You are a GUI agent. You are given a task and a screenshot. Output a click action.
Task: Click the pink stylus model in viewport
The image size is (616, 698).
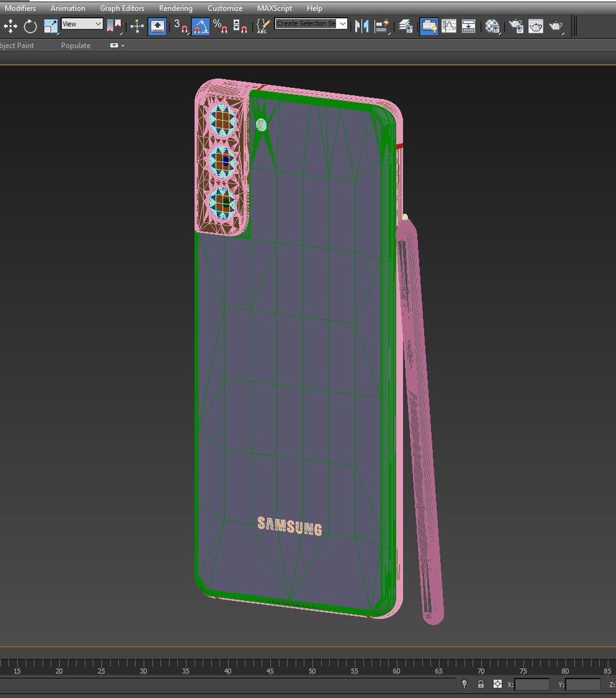(420, 421)
